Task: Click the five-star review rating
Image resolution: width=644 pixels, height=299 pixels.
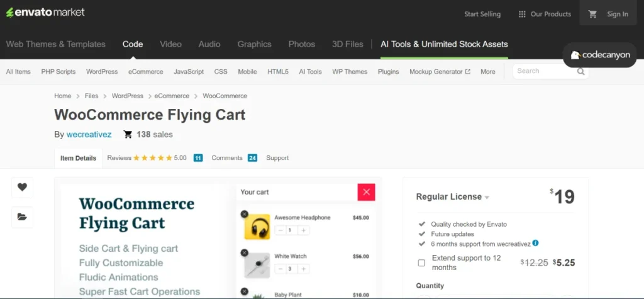Action: [152, 158]
